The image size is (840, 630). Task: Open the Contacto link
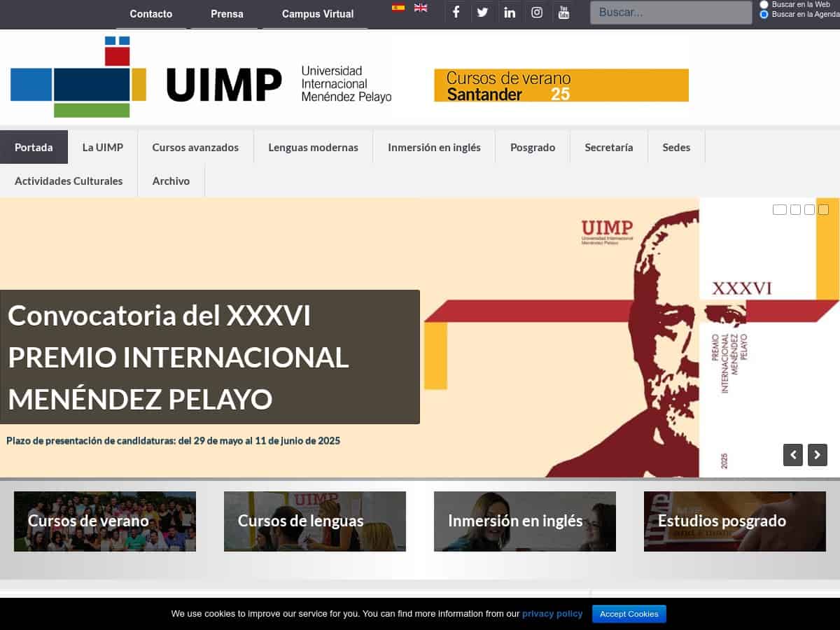[x=151, y=14]
